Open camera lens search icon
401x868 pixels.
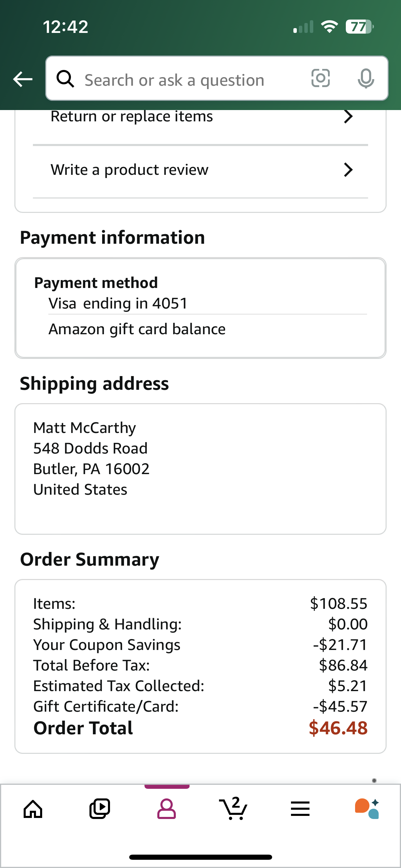[320, 78]
